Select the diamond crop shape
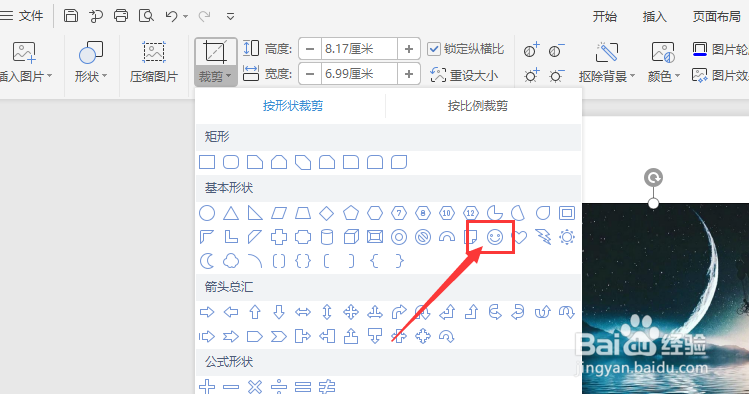Viewport: 749px width, 394px height. 327,213
